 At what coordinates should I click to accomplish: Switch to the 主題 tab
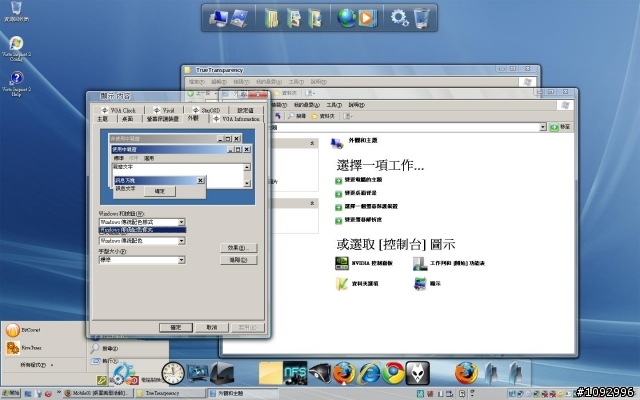(103, 119)
